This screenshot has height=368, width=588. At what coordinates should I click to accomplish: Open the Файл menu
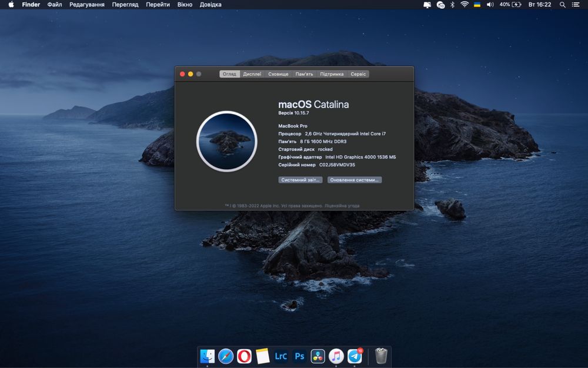54,5
